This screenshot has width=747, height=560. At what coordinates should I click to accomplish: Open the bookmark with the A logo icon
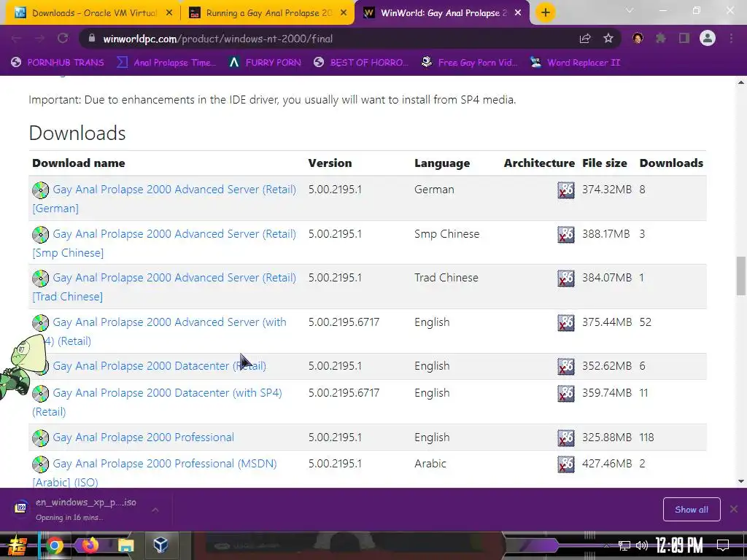pyautogui.click(x=265, y=63)
